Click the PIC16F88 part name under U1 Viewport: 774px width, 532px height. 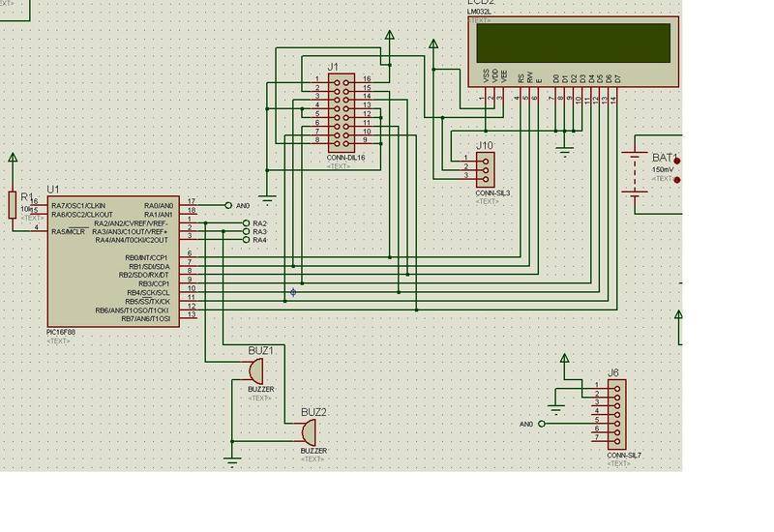click(61, 333)
